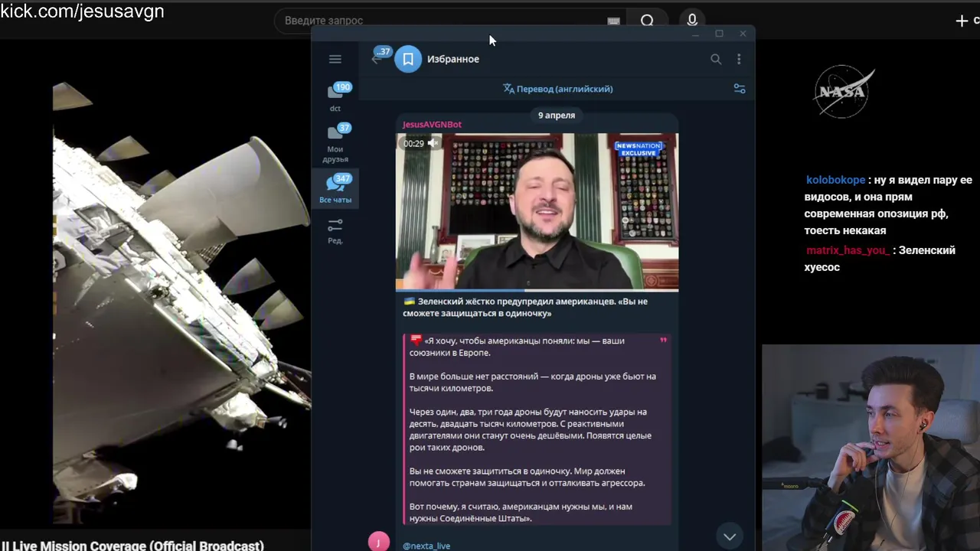Click matrix_has_you_ username in stream chat
Screen dimensions: 980x551
[848, 250]
